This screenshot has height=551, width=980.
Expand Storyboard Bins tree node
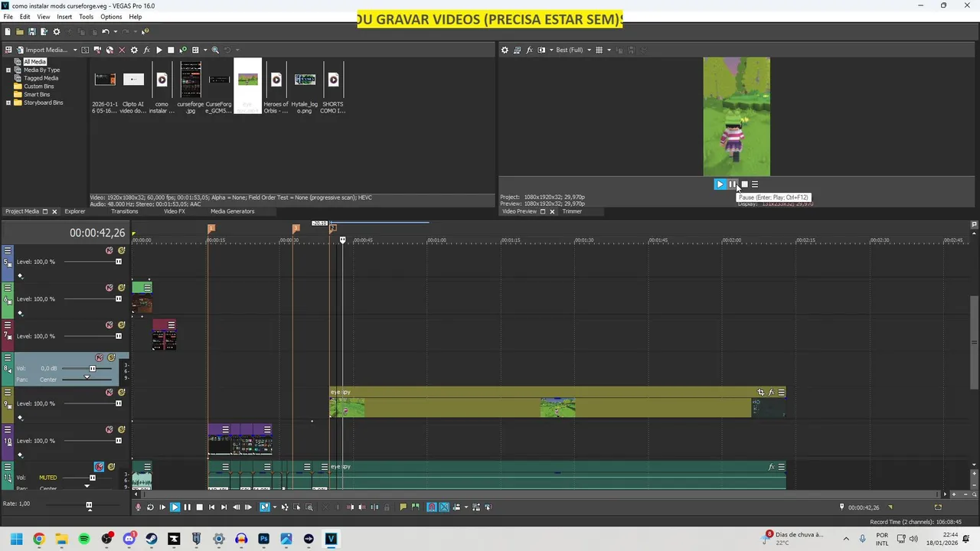[x=8, y=103]
